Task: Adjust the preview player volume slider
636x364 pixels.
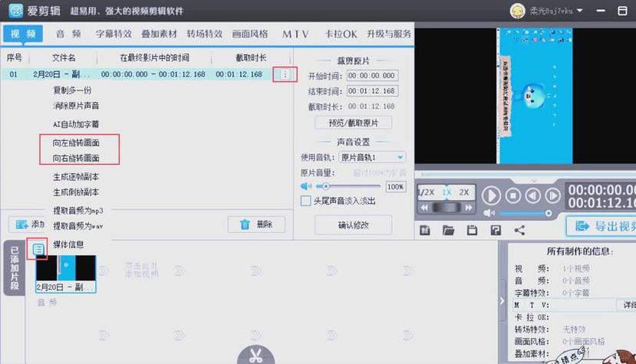Action: pyautogui.click(x=526, y=213)
